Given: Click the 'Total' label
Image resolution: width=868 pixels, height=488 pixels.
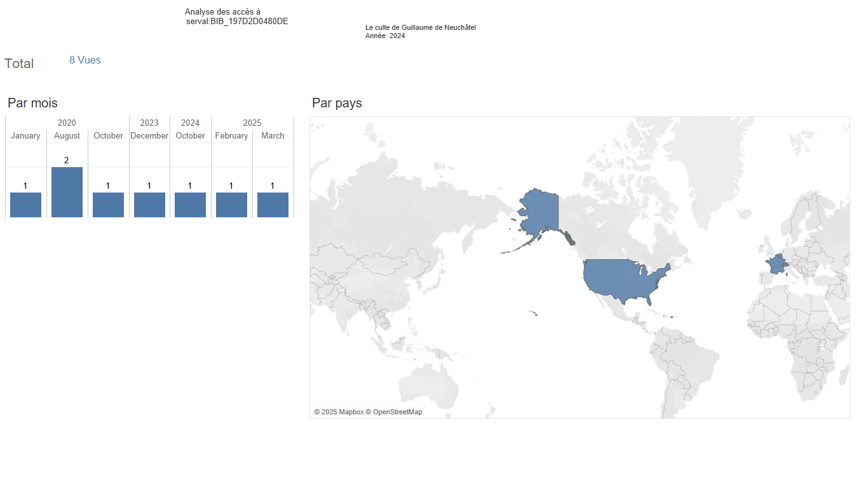Looking at the screenshot, I should 19,64.
